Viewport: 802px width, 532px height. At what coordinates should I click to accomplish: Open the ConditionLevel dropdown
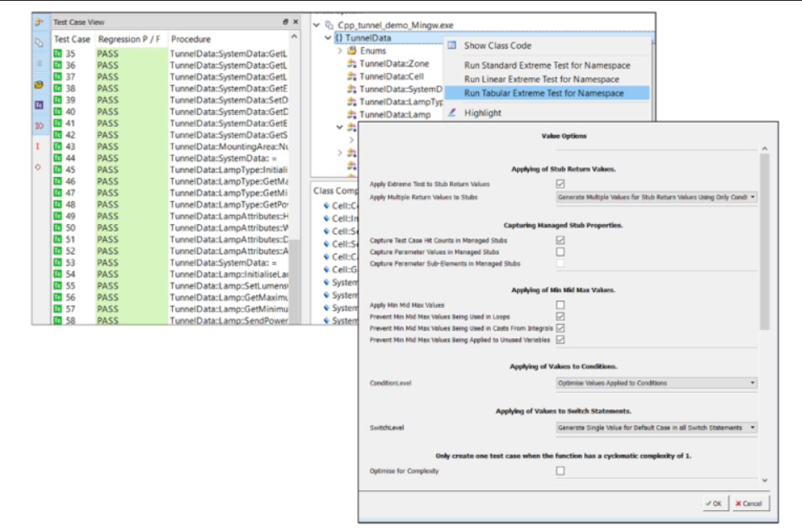[657, 383]
